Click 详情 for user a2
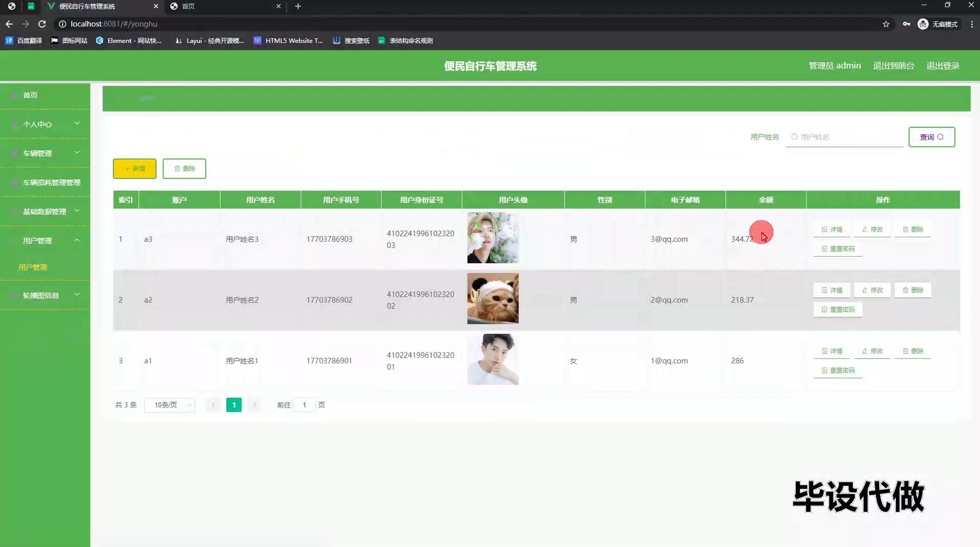 [832, 290]
